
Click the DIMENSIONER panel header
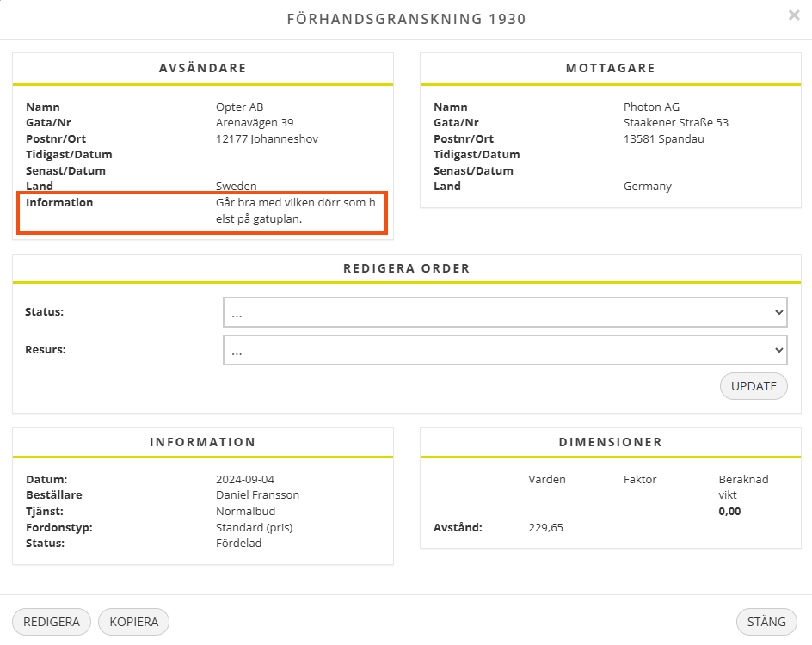pos(610,442)
